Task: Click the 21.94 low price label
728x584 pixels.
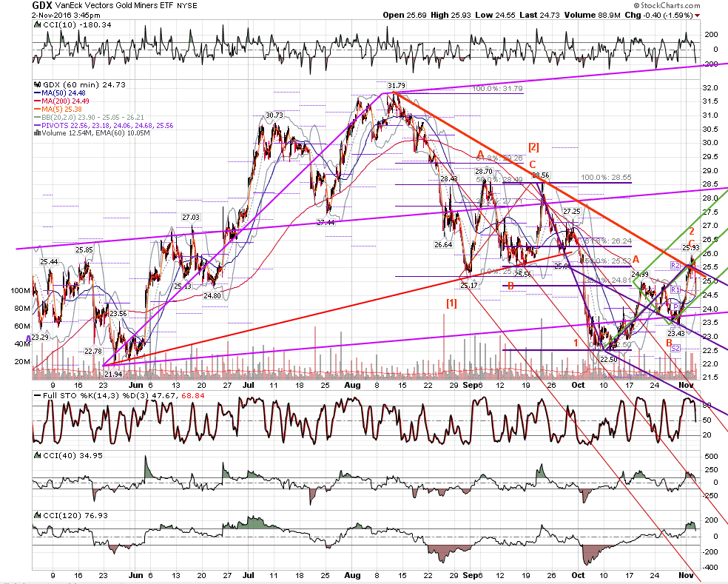Action: coord(112,374)
